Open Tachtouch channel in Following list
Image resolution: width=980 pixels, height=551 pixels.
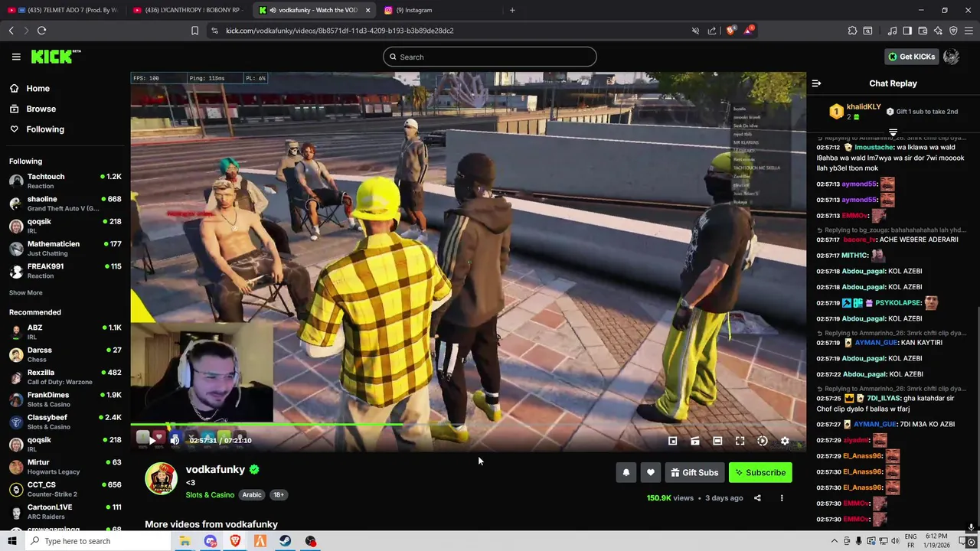pyautogui.click(x=65, y=181)
